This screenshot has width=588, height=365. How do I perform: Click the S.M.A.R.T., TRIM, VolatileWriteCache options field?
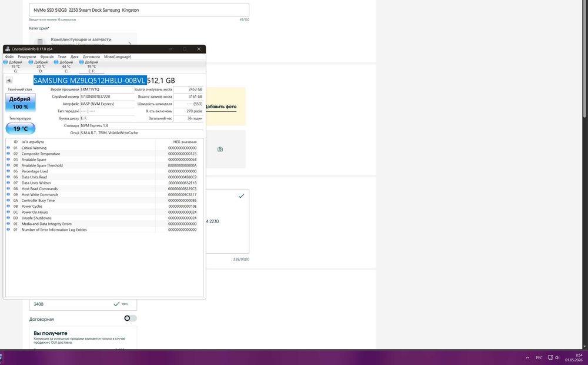[x=141, y=133]
